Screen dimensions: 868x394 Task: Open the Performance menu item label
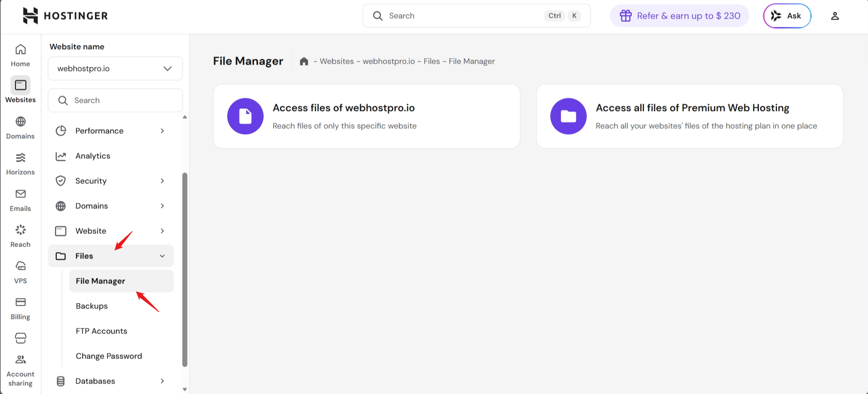[x=100, y=131]
